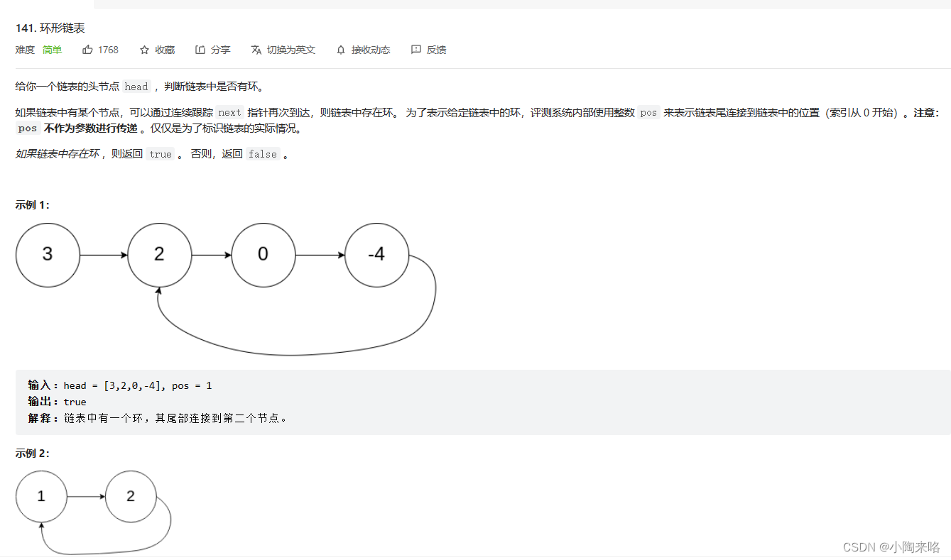Click the inline code word head

coord(136,87)
